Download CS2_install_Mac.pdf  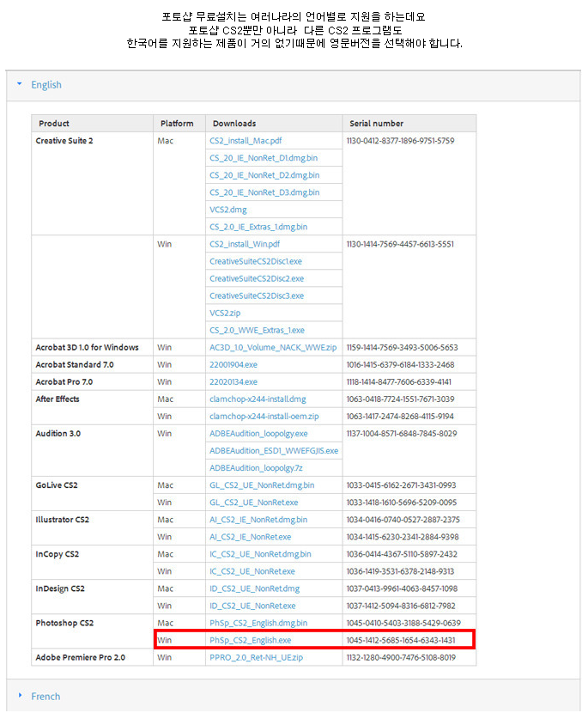(246, 141)
